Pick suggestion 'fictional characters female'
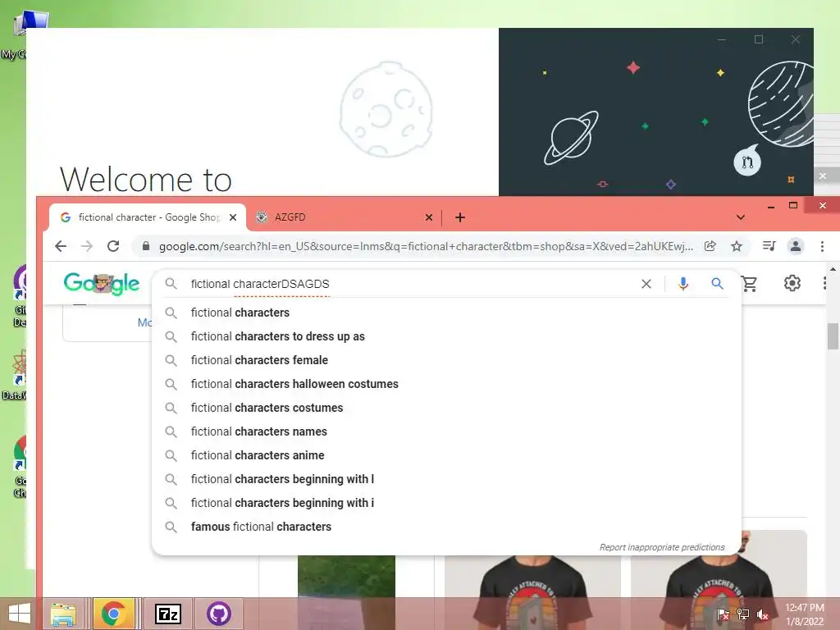Viewport: 840px width, 630px height. [x=447, y=360]
